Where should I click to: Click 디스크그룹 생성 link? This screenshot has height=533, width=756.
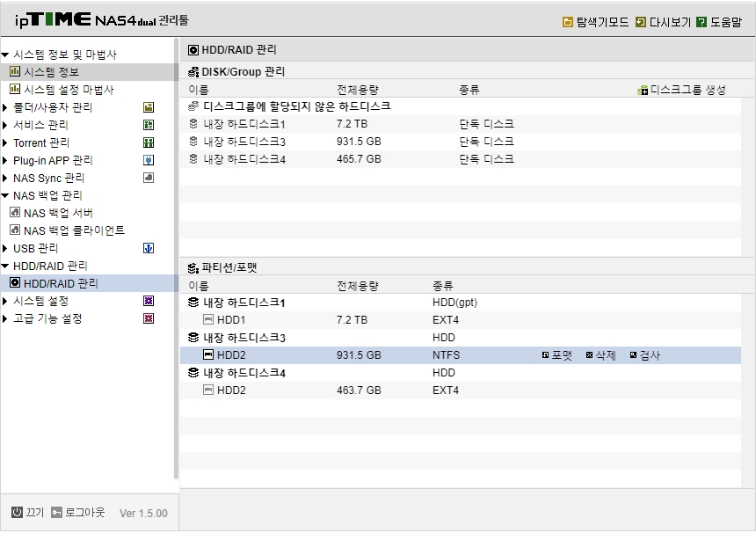tap(682, 91)
